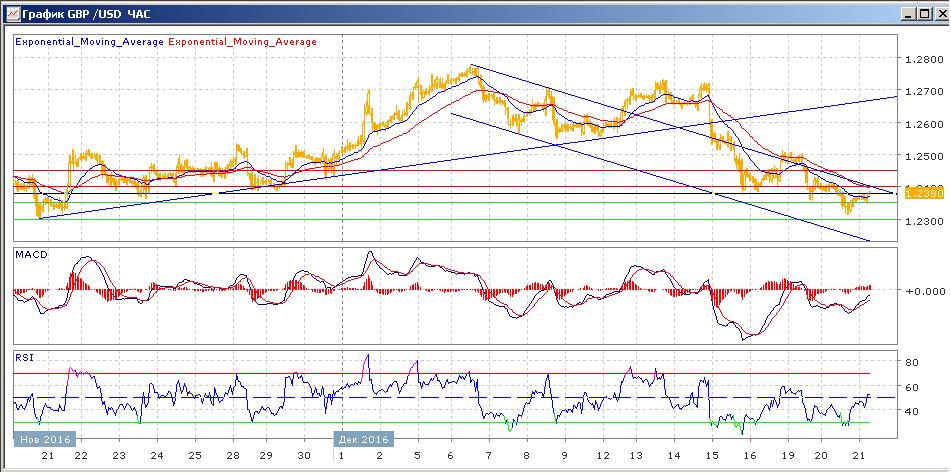Click the RSI 40 level axis label
Viewport: 951px width, 474px height.
point(912,411)
